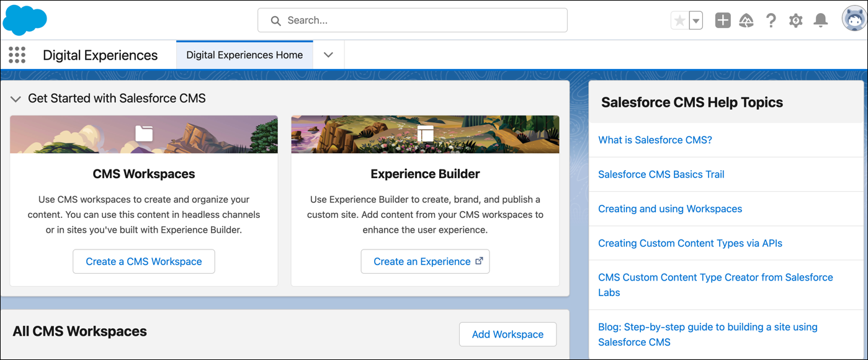Open the What is Salesforce CMS? link
This screenshot has height=360, width=868.
click(655, 140)
